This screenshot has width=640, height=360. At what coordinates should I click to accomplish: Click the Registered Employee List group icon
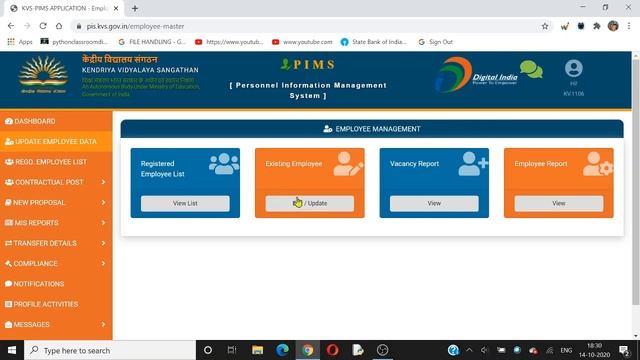(x=224, y=164)
